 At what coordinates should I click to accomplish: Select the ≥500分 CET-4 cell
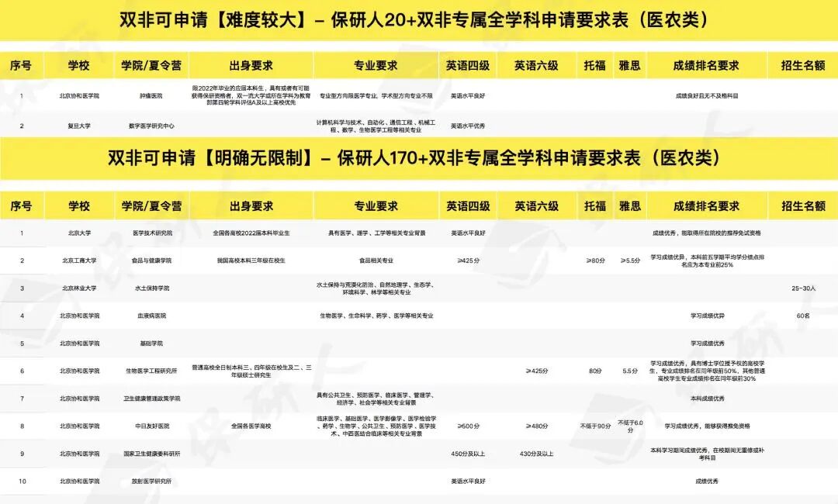468,426
